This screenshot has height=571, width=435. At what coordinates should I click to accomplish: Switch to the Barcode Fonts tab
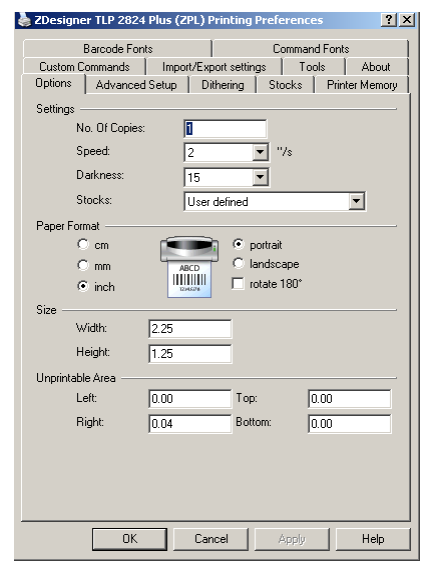(x=117, y=48)
